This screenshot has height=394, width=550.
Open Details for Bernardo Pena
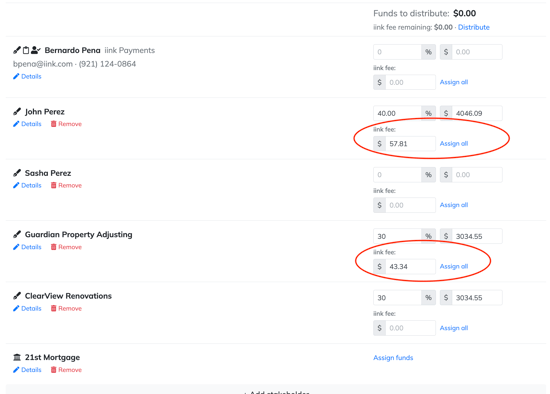27,76
